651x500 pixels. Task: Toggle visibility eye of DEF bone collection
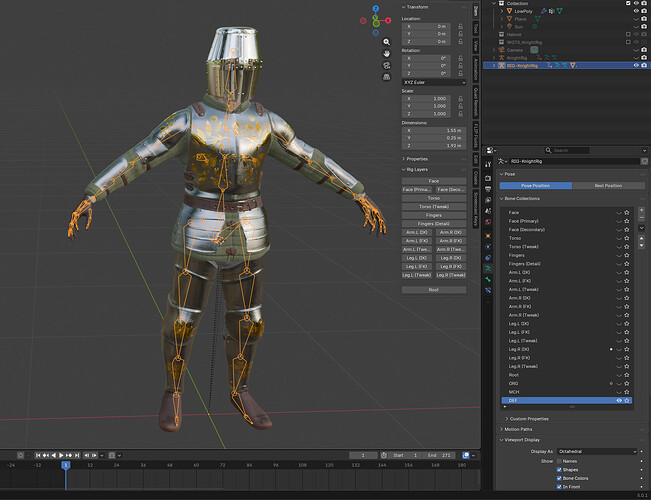(x=619, y=401)
